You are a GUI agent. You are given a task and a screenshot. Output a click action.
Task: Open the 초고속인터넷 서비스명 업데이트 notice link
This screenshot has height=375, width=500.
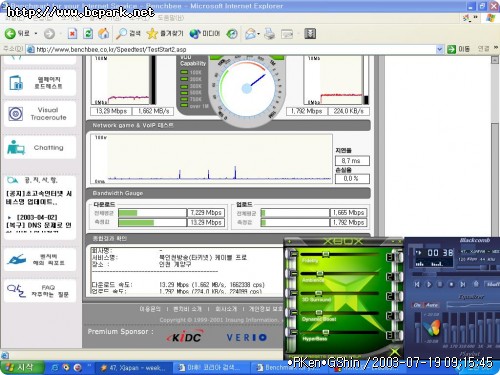[x=39, y=198]
